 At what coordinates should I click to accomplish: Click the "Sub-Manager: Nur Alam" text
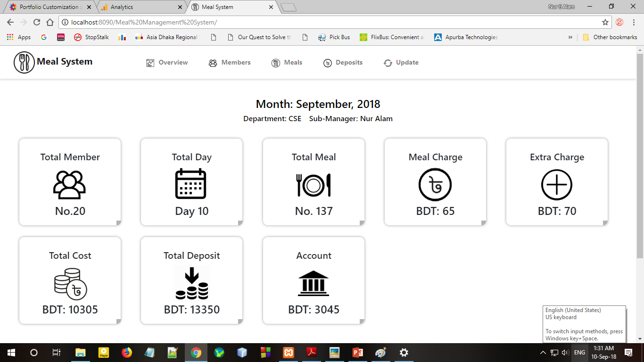click(351, 119)
